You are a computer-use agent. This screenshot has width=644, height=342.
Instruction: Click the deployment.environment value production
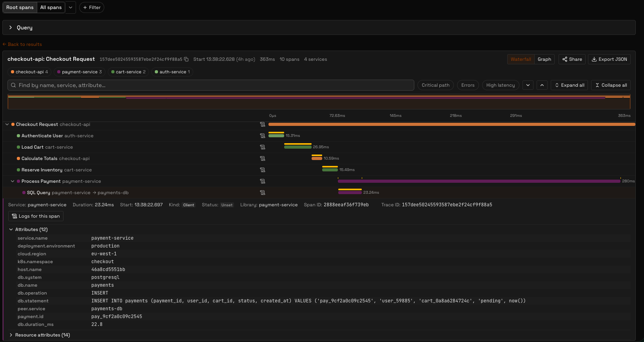(105, 246)
